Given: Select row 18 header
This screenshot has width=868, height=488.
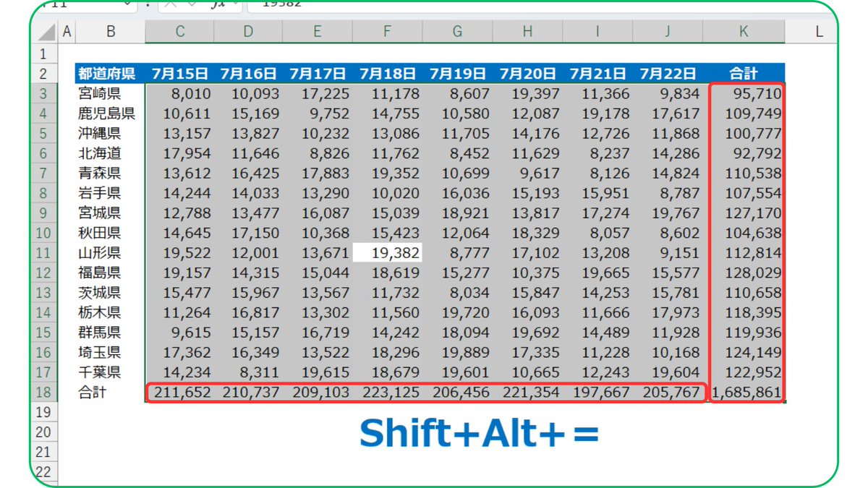Looking at the screenshot, I should [44, 393].
